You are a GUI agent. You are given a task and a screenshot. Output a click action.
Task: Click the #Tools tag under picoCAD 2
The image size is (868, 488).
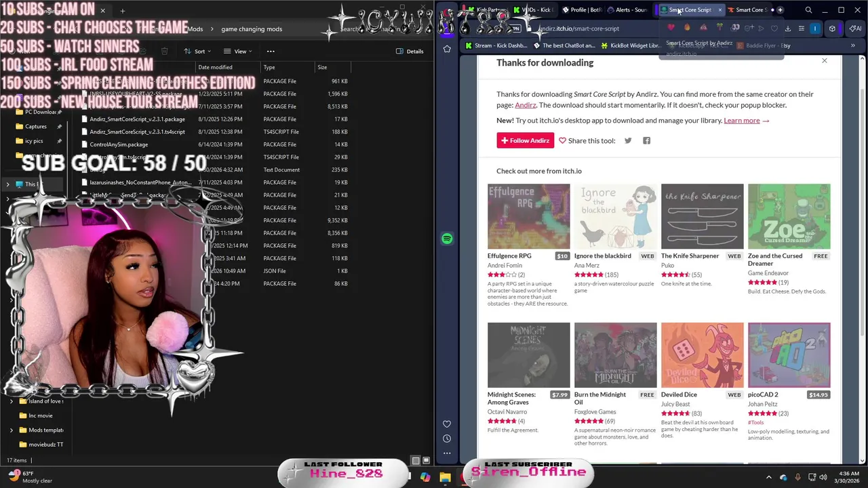tap(755, 422)
